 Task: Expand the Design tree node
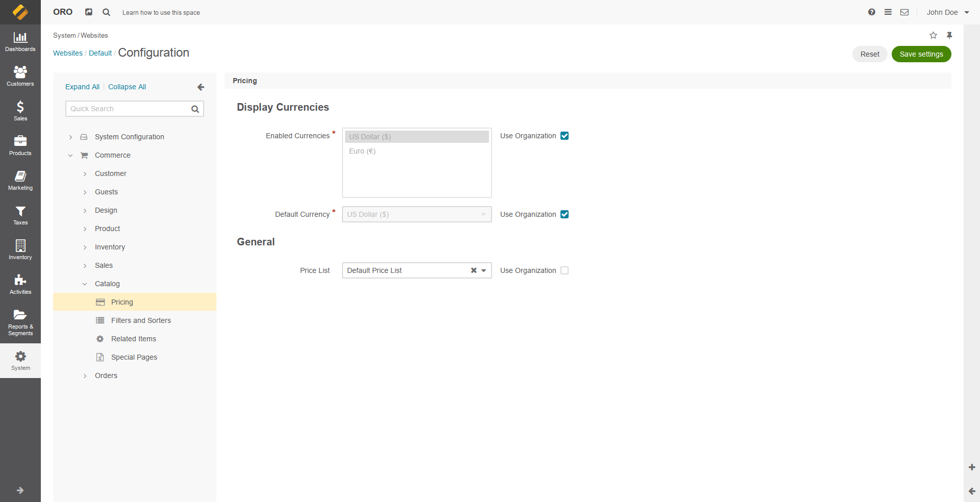click(x=85, y=211)
